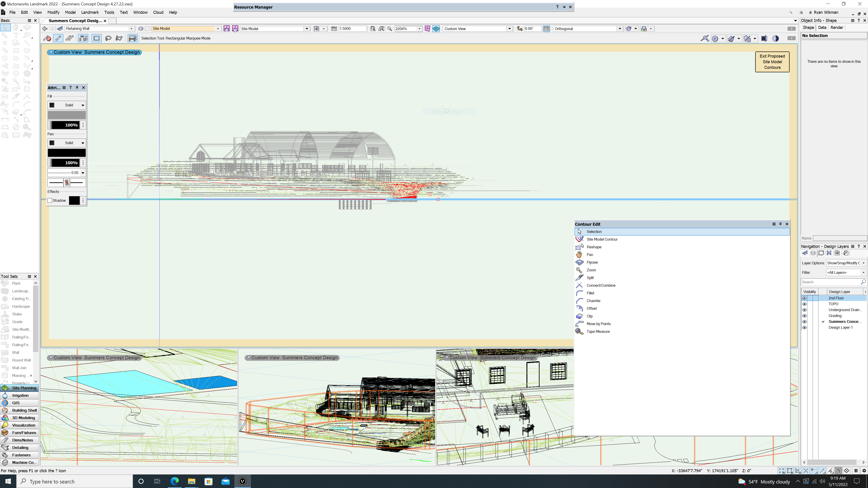Click the black pen color swatch
The width and height of the screenshot is (868, 488).
click(x=67, y=152)
